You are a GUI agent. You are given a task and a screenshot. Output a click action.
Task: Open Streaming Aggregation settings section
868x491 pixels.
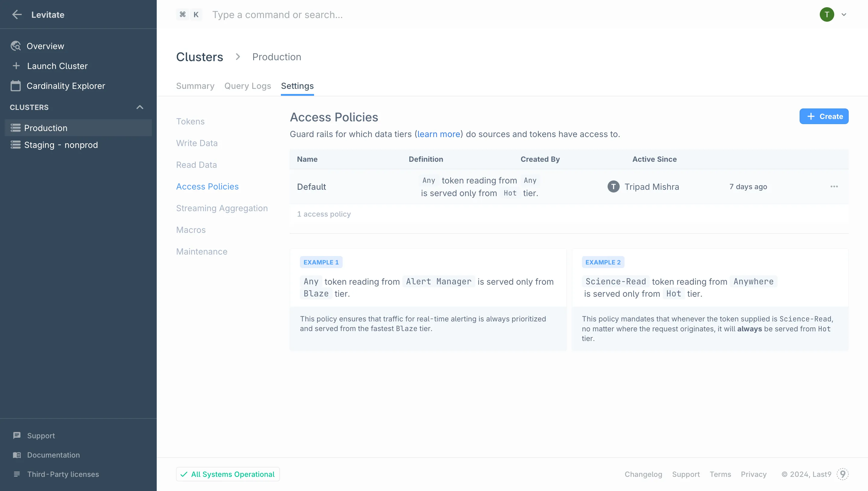point(222,208)
